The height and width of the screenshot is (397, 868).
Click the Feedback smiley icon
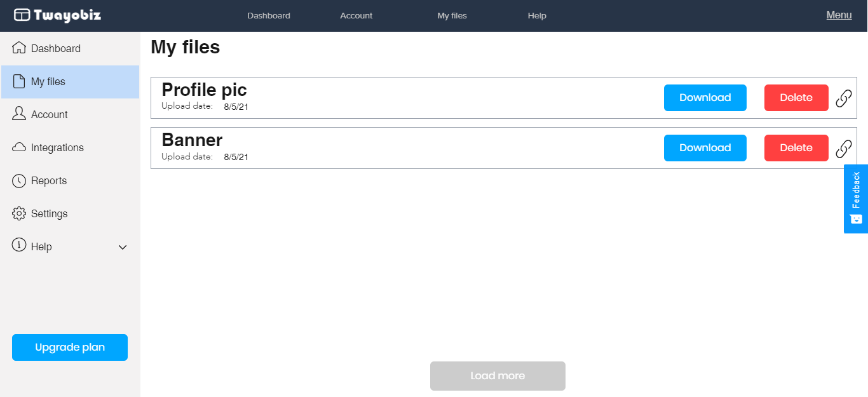[856, 219]
